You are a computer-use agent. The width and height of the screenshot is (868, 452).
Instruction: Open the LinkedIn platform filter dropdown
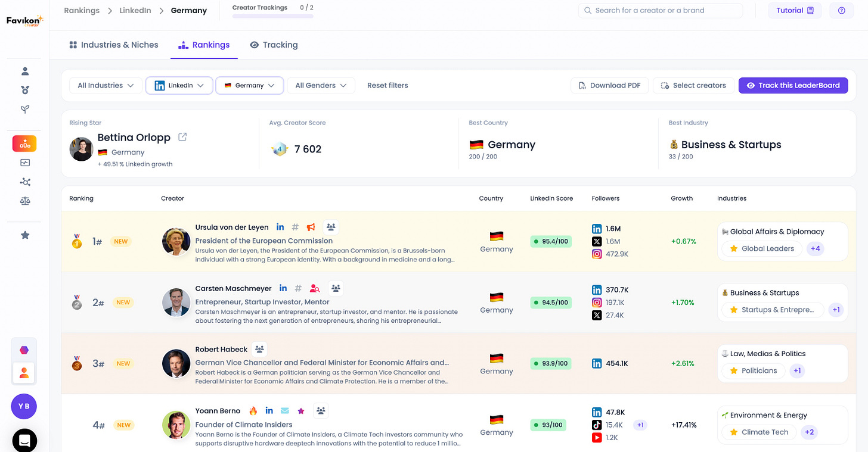click(x=179, y=85)
